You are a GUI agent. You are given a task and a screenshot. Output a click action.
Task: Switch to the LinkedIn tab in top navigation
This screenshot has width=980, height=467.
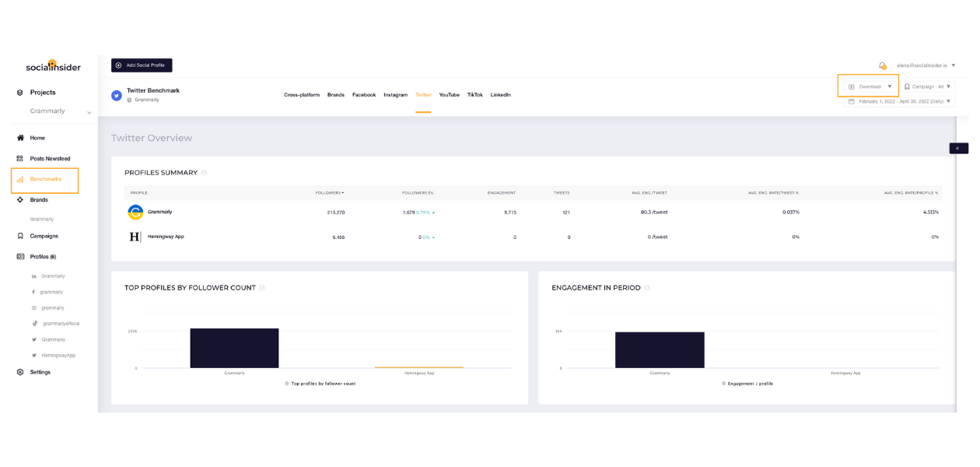(501, 95)
